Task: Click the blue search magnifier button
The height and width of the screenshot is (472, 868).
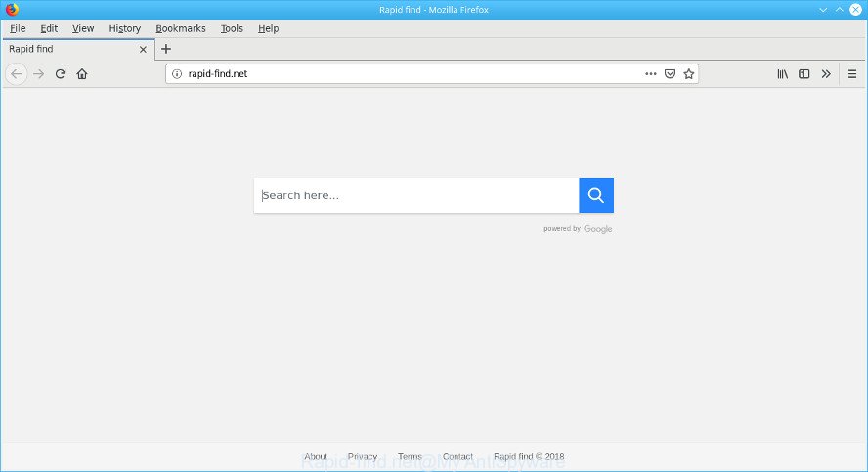Action: (x=596, y=195)
